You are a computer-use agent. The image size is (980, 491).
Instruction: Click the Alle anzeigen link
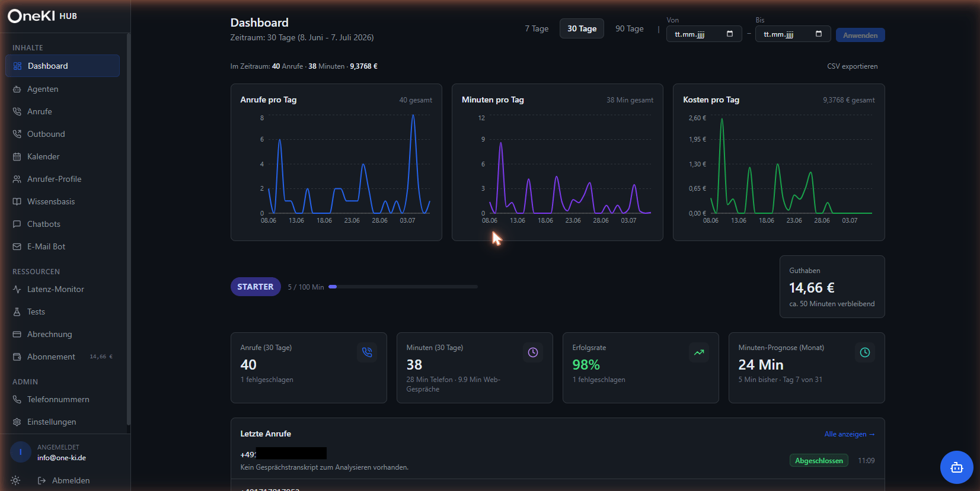850,434
